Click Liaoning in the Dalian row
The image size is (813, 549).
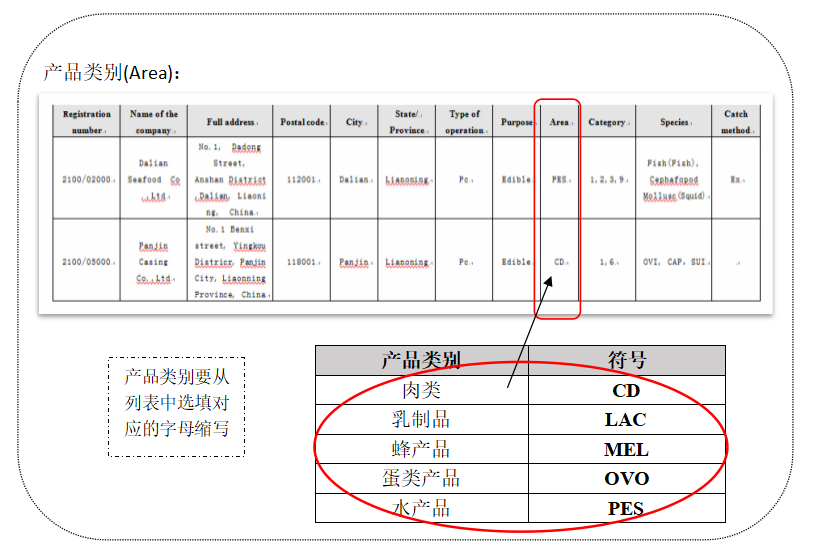[x=407, y=179]
